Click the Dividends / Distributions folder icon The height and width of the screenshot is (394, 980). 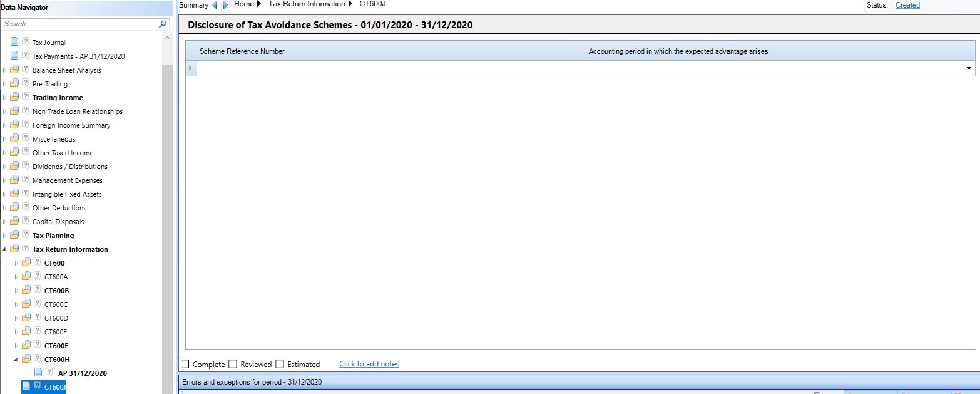14,167
